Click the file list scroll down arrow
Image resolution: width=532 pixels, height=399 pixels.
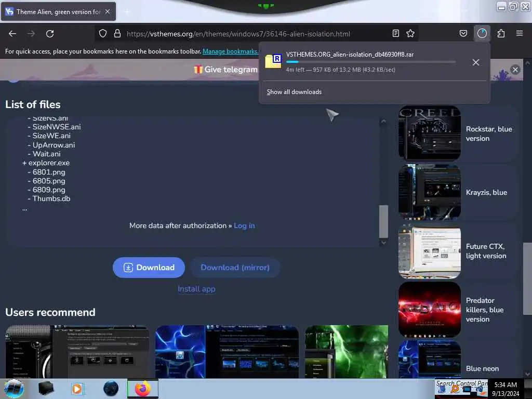pos(383,243)
